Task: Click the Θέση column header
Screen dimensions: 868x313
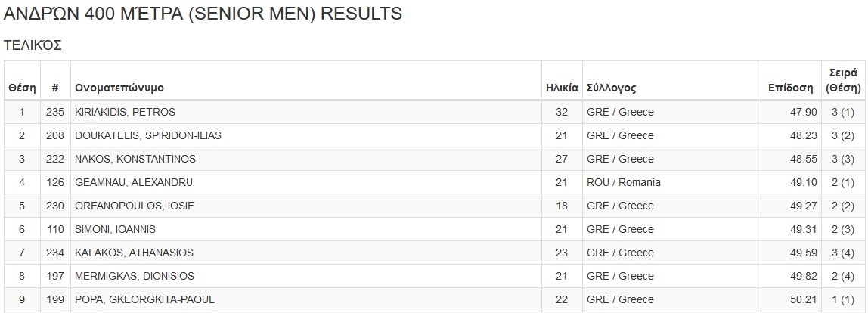Action: [x=22, y=88]
